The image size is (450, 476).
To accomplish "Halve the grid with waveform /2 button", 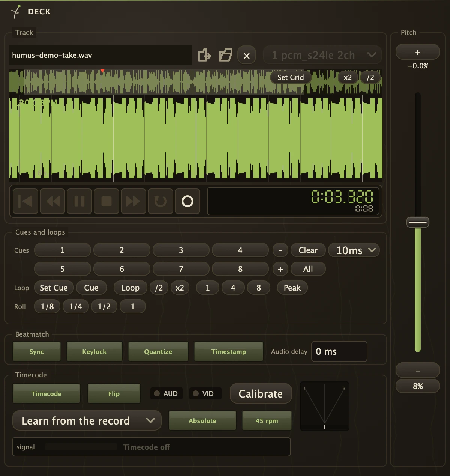I will [x=370, y=77].
